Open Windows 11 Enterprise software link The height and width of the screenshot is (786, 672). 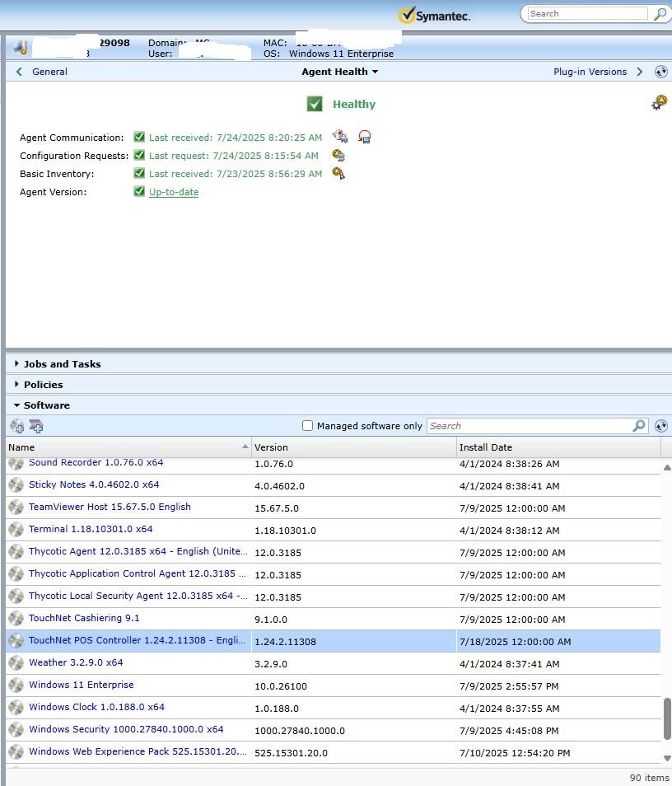(x=82, y=684)
